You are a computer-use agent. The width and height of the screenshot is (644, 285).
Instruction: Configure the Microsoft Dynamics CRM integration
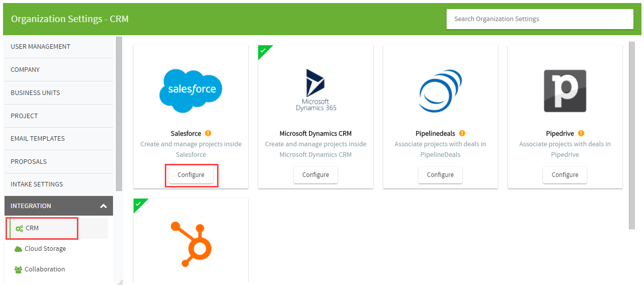click(x=315, y=175)
